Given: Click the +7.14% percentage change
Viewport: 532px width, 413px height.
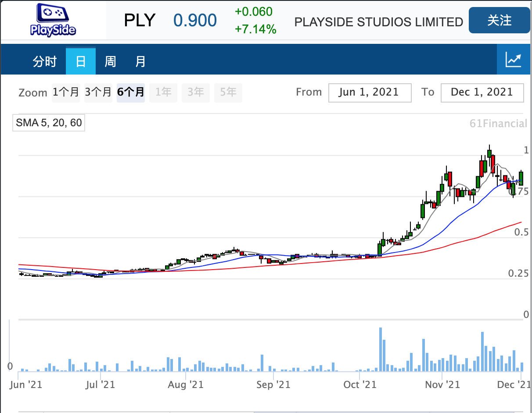Looking at the screenshot, I should pyautogui.click(x=255, y=30).
